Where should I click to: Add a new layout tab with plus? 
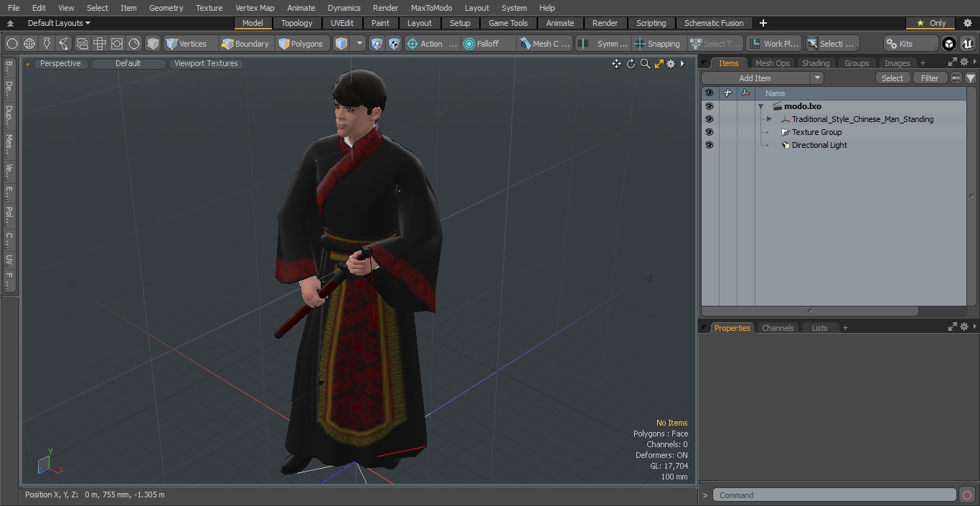763,23
